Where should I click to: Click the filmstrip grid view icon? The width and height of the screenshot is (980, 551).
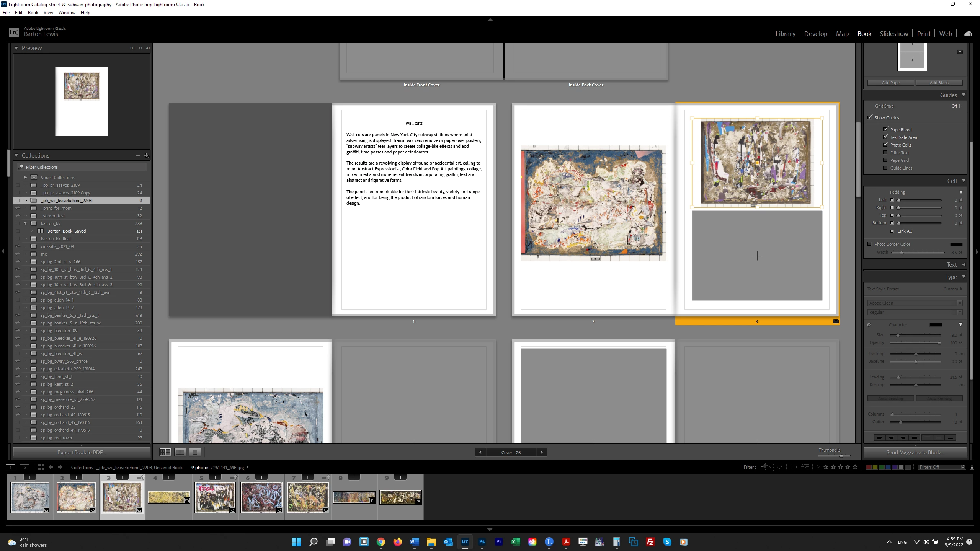[41, 467]
